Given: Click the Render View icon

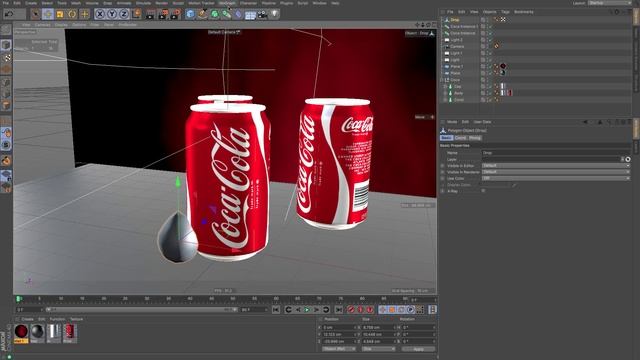Looking at the screenshot, I should click(x=151, y=15).
